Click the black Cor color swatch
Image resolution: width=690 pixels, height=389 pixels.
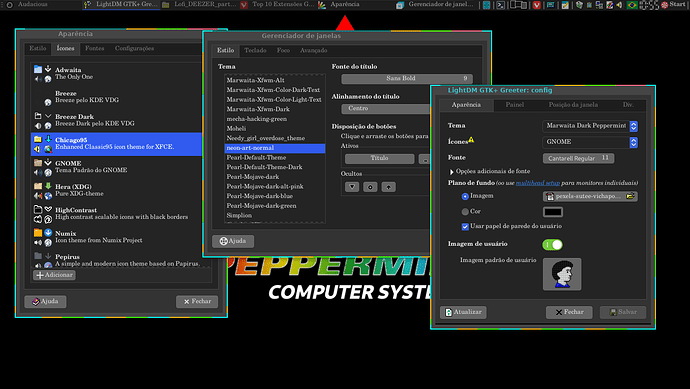point(553,212)
